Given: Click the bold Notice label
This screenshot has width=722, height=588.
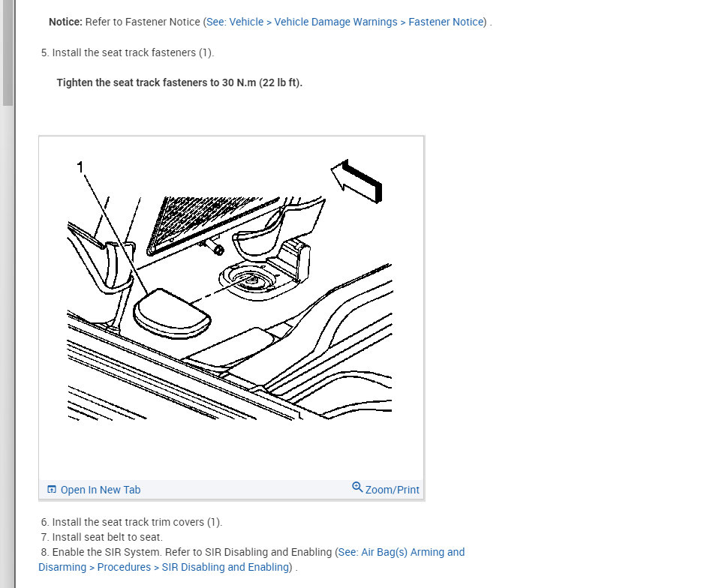Looking at the screenshot, I should [65, 22].
